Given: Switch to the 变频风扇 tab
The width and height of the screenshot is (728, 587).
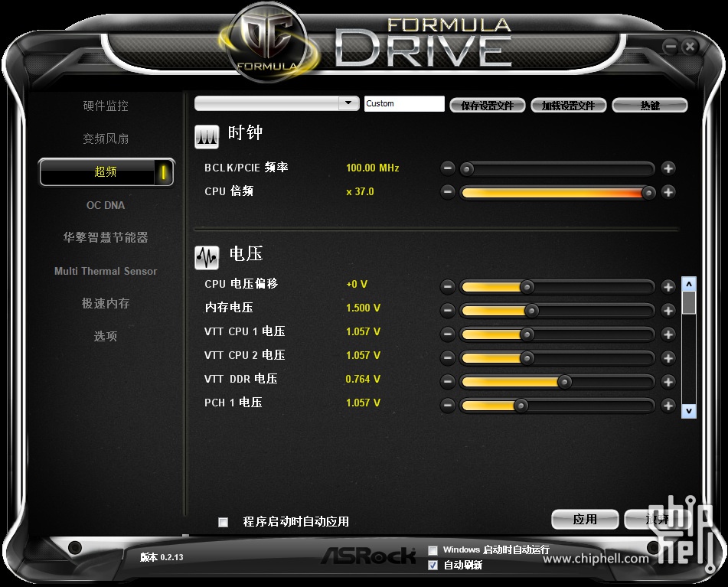Looking at the screenshot, I should [106, 139].
